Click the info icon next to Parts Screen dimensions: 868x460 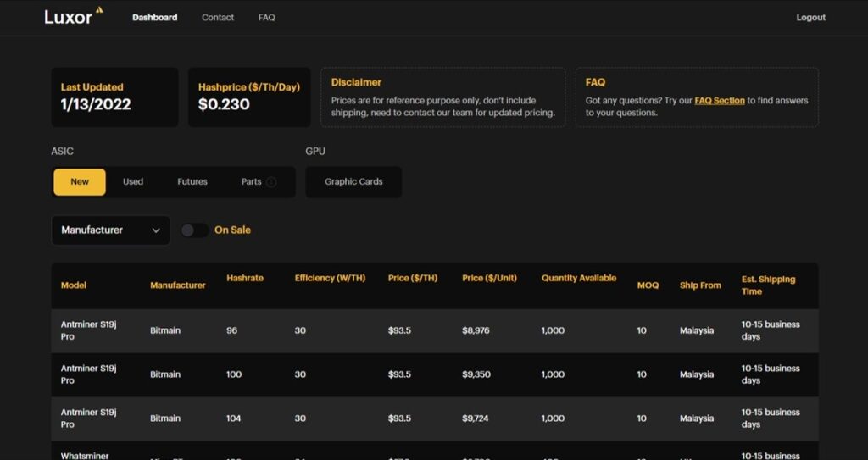271,182
